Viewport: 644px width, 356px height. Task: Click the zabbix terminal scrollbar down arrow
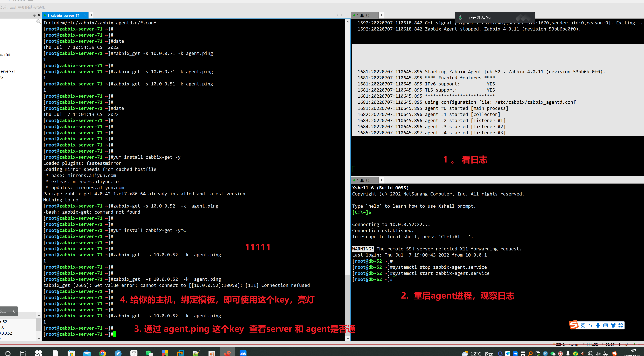coord(348,338)
